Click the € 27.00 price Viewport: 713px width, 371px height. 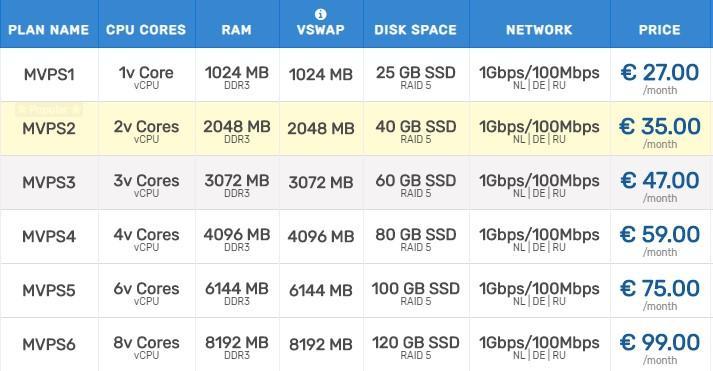660,73
